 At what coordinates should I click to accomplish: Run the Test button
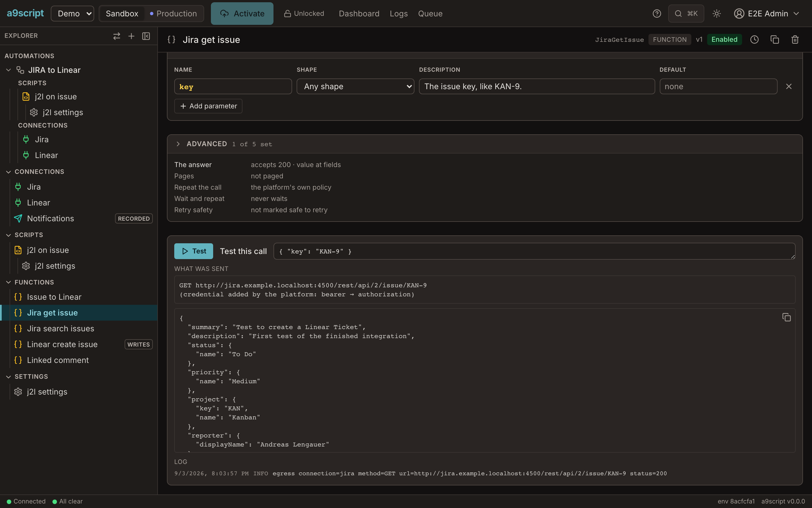click(x=194, y=251)
